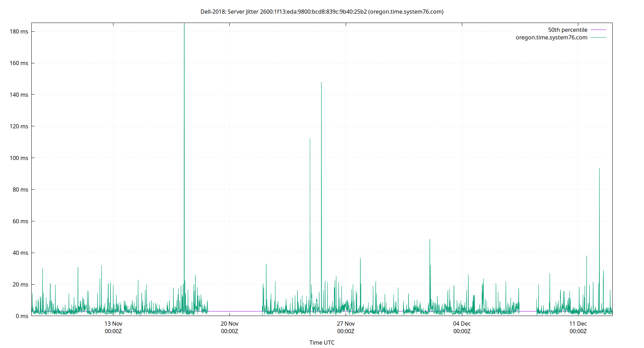Click the 13 Nov axis date label
Image resolution: width=644 pixels, height=348 pixels.
(113, 324)
